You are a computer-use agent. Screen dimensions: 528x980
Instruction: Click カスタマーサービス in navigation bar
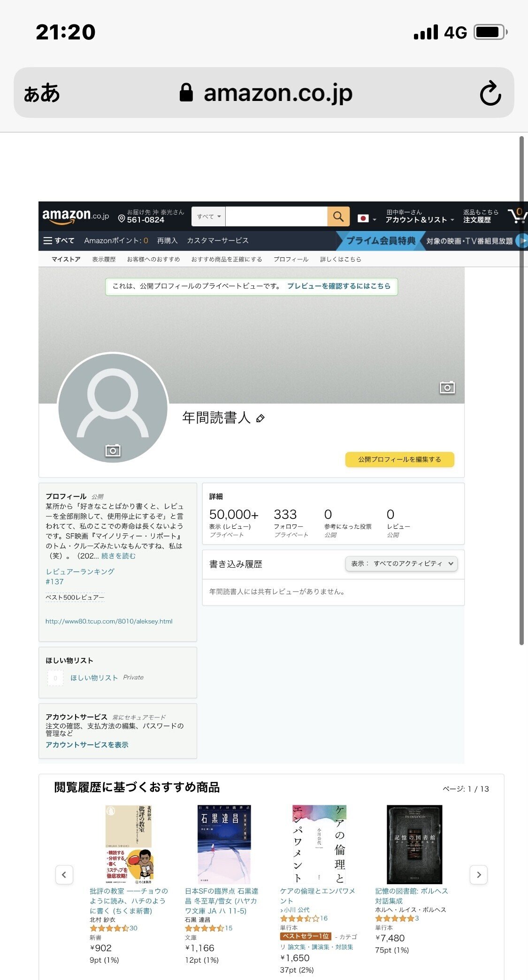(x=218, y=240)
